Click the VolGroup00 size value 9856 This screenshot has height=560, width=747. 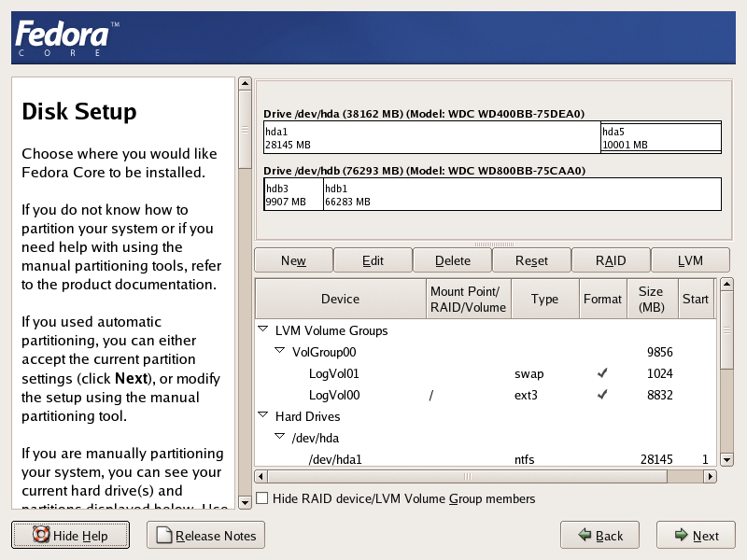tap(660, 352)
